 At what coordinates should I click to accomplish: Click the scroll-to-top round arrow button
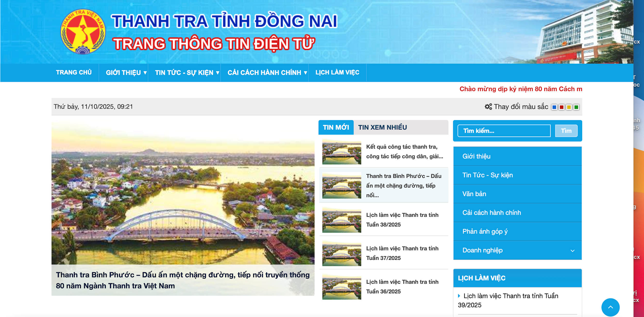tap(610, 307)
